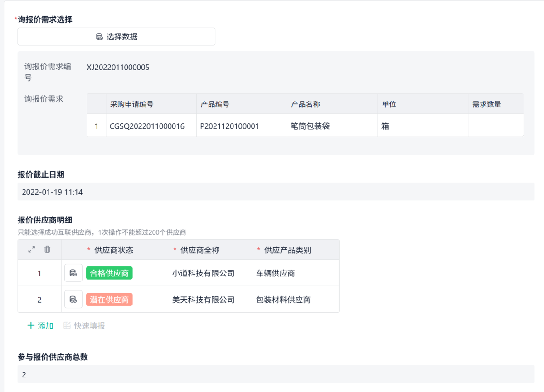Expand the supplier table to fullscreen

pyautogui.click(x=32, y=249)
